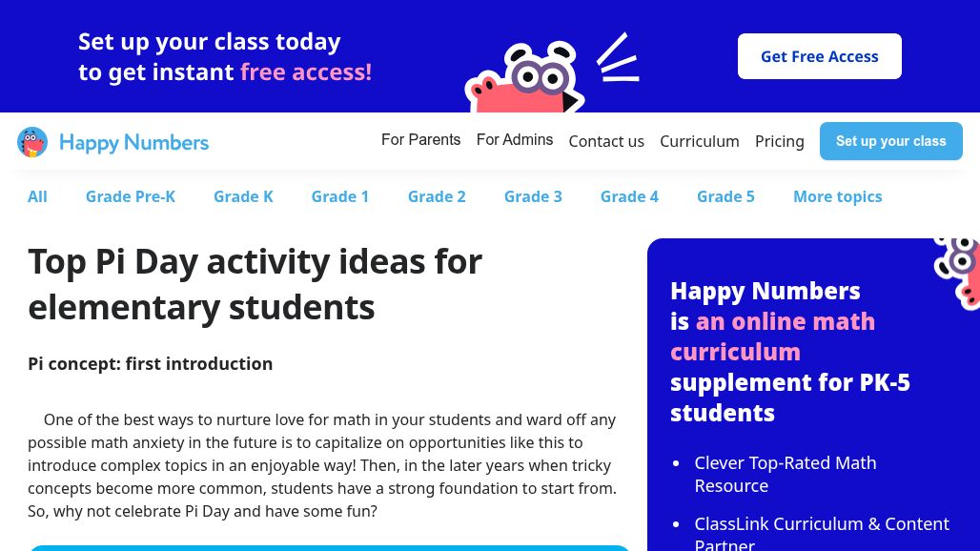Click the banner monster mascot illustration
The height and width of the screenshot is (551, 980).
[522, 81]
